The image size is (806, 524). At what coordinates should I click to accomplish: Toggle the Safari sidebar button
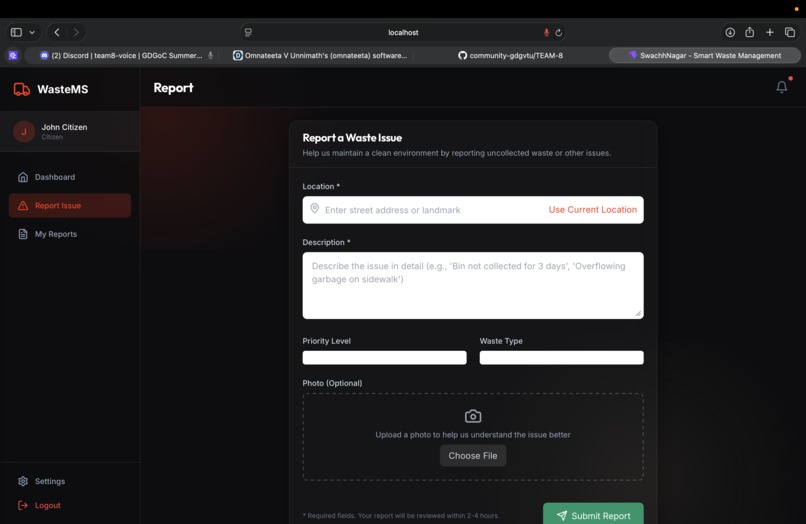(16, 32)
